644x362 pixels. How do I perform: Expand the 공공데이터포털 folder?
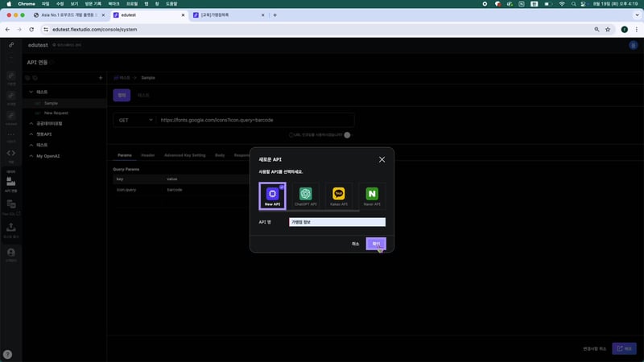coord(31,123)
